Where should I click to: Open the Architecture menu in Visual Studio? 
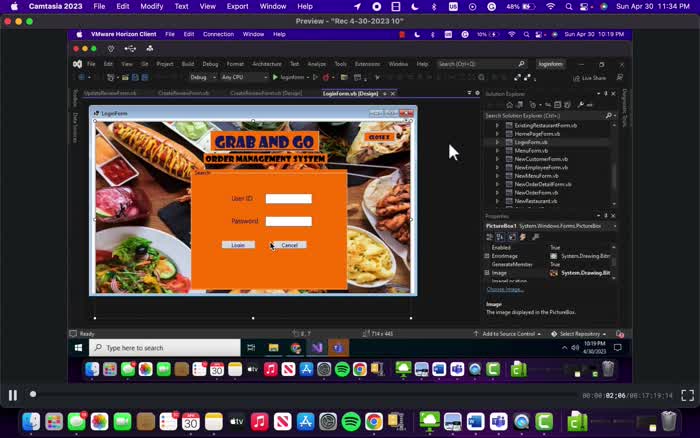267,64
